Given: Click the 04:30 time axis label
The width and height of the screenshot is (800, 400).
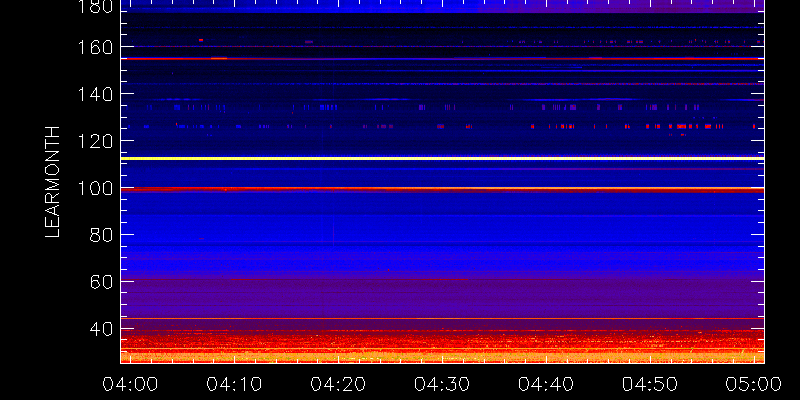Looking at the screenshot, I should pyautogui.click(x=442, y=384).
